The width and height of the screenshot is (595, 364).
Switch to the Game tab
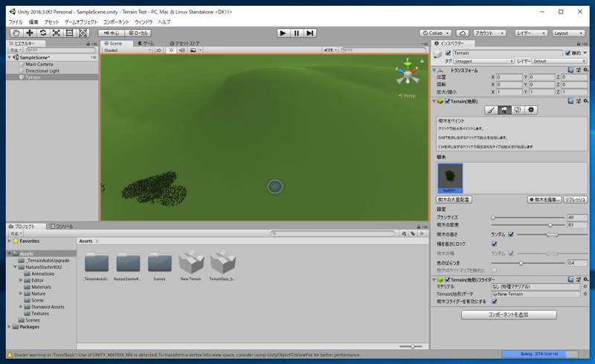click(147, 43)
